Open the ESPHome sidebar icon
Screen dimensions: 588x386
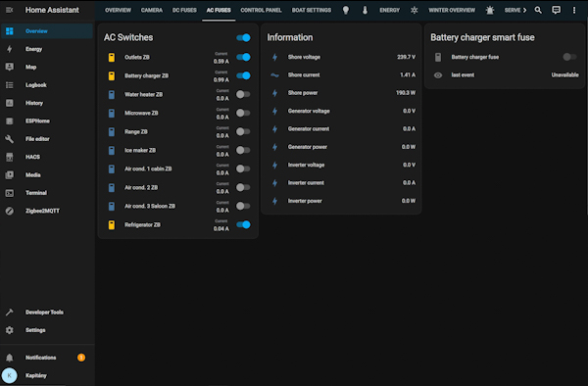point(10,121)
